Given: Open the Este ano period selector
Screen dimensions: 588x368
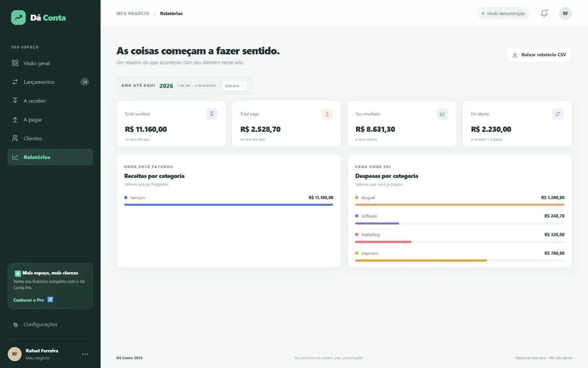Looking at the screenshot, I should click(x=234, y=86).
